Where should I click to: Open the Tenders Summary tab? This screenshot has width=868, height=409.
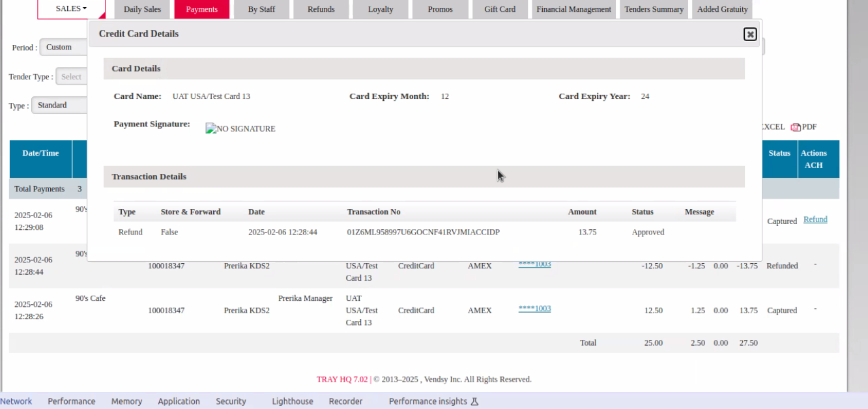click(654, 9)
